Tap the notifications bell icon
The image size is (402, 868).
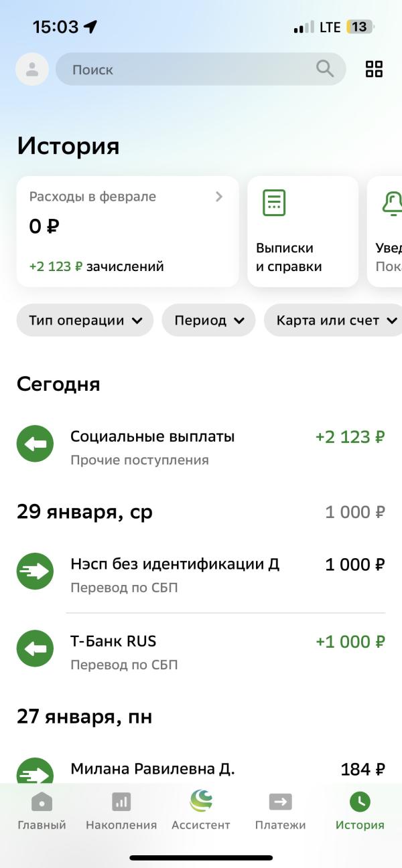(393, 203)
